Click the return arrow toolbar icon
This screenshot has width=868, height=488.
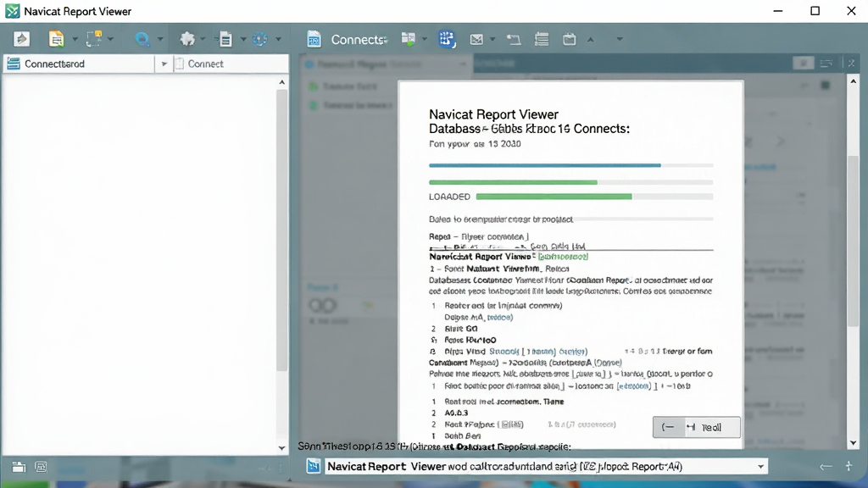pyautogui.click(x=513, y=39)
